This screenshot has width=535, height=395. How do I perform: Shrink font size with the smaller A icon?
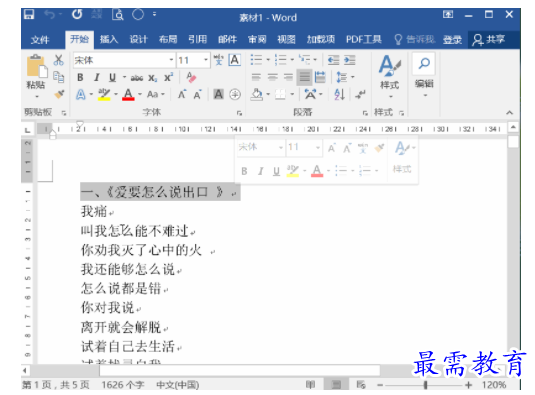coord(197,94)
